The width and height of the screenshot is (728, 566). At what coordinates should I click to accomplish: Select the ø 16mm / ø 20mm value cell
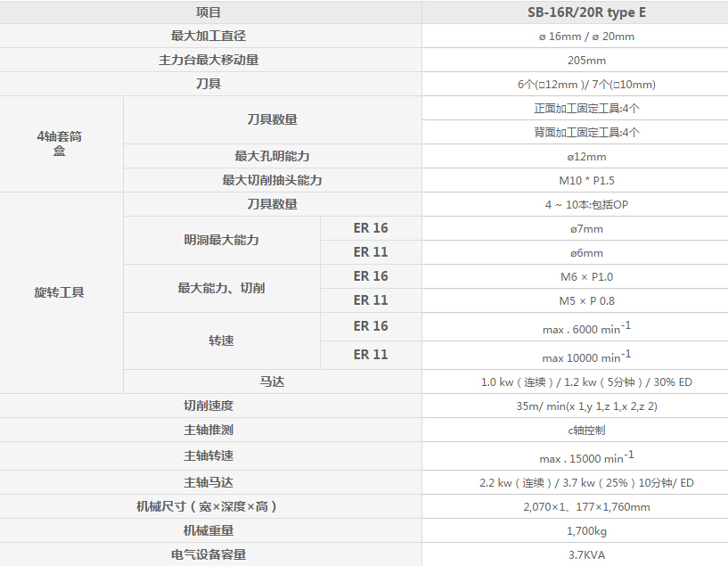click(574, 37)
